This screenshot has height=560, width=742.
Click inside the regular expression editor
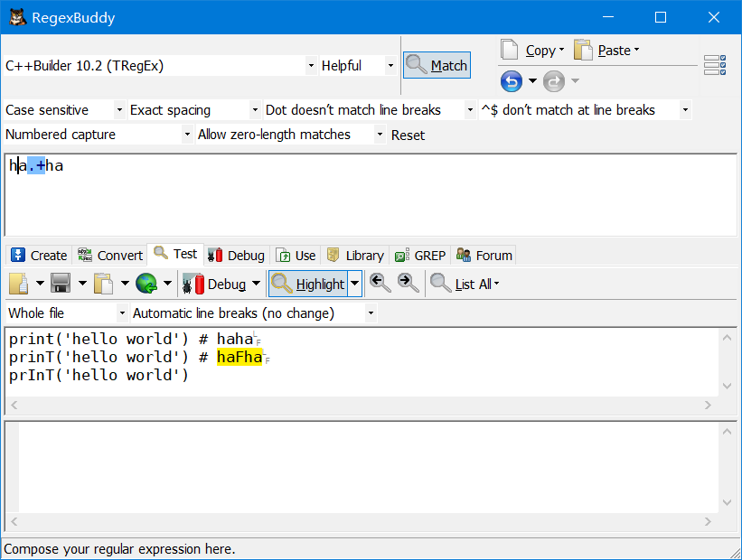(371, 195)
